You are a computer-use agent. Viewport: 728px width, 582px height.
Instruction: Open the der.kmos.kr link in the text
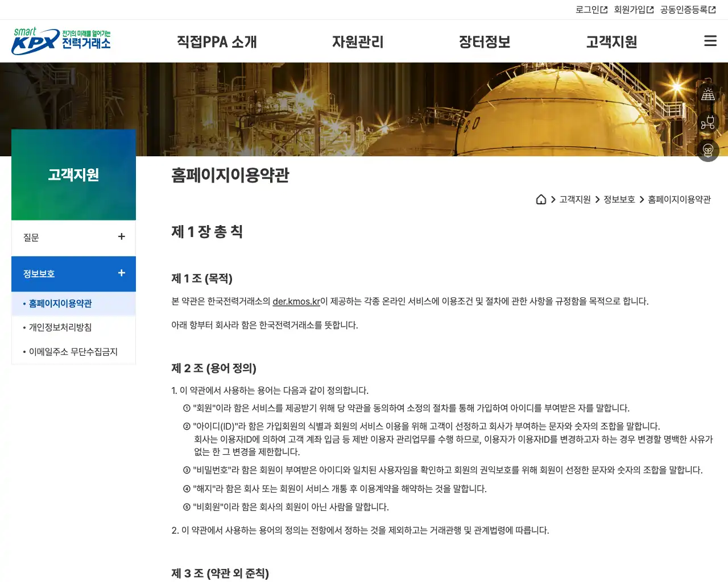[296, 302]
